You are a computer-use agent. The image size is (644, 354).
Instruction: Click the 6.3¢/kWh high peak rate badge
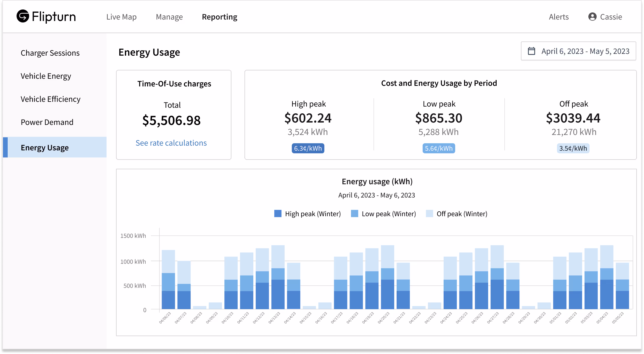pos(308,148)
